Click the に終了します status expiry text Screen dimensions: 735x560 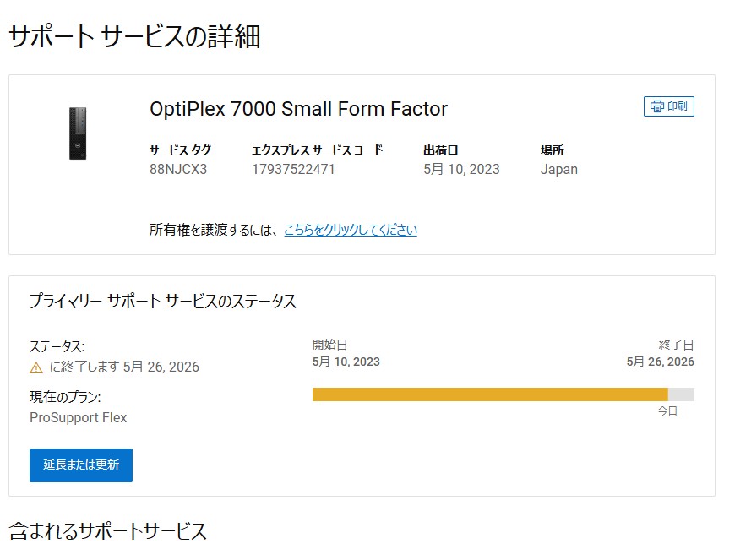[124, 367]
